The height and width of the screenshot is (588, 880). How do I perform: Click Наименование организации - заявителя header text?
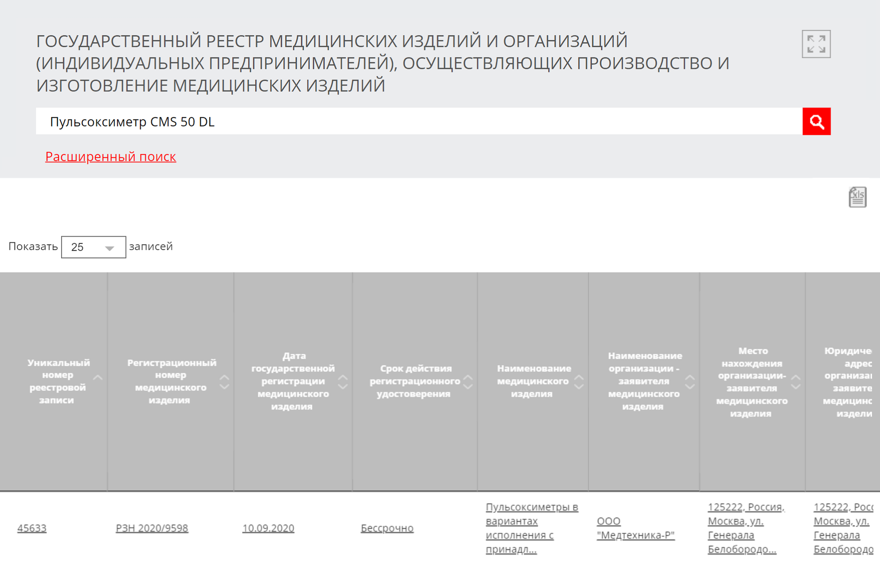(x=645, y=381)
